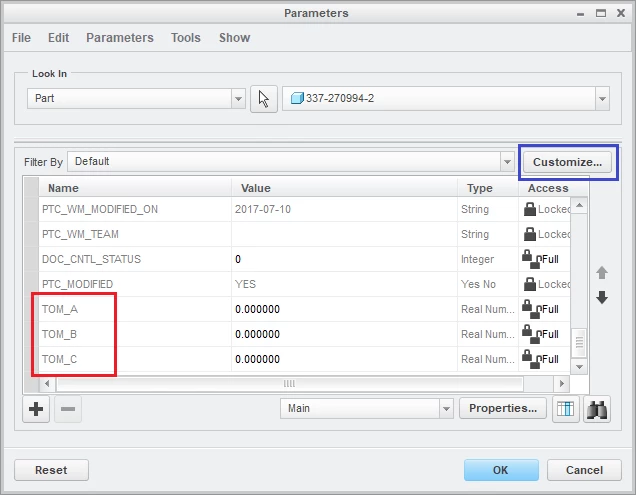Click the YES value of PTC_MODIFIED
Screen dimensions: 636x495
[344, 284]
